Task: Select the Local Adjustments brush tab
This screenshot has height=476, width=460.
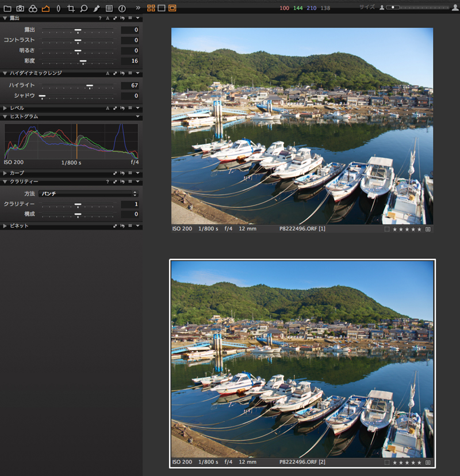Action: click(96, 9)
